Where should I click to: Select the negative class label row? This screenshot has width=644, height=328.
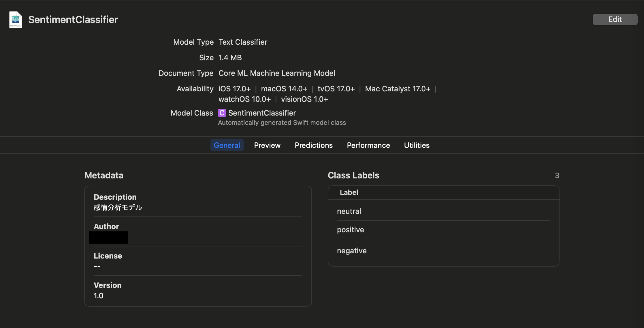[x=351, y=250]
